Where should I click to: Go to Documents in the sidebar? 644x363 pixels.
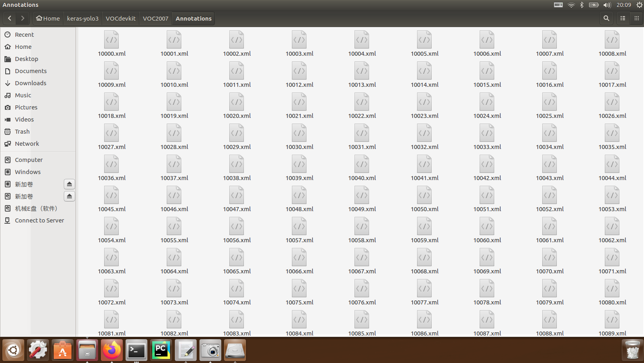38,71
